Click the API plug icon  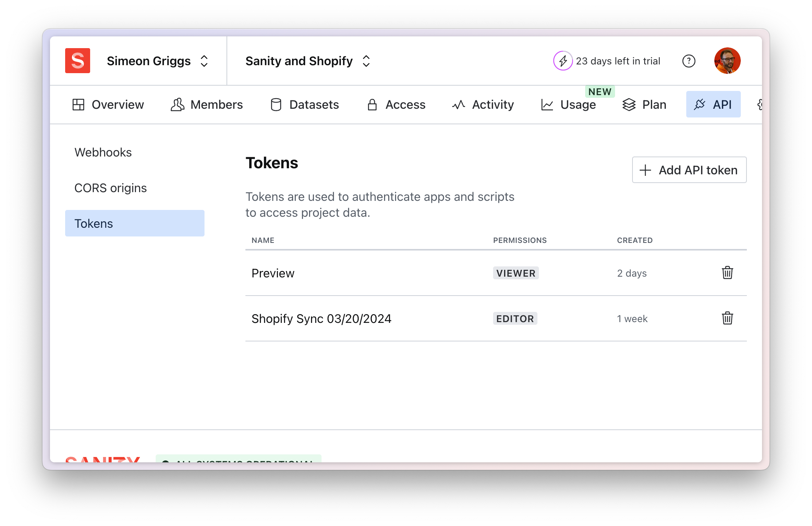[x=700, y=105]
